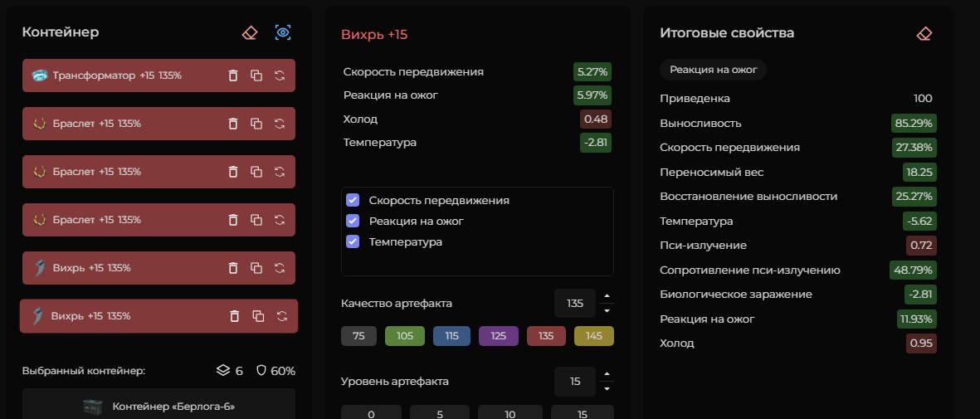Copy the third Браслет +15 row
The width and height of the screenshot is (980, 419).
[x=256, y=220]
